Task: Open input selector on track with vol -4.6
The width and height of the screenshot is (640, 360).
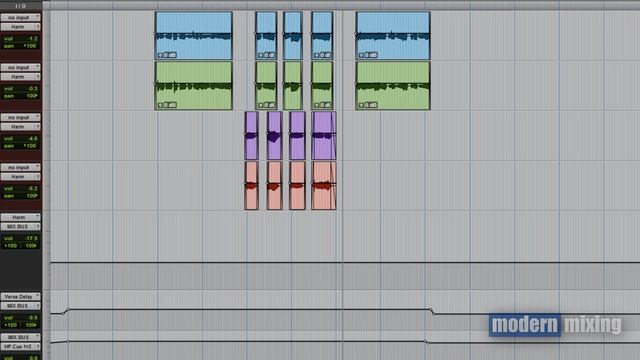Action: click(x=20, y=118)
